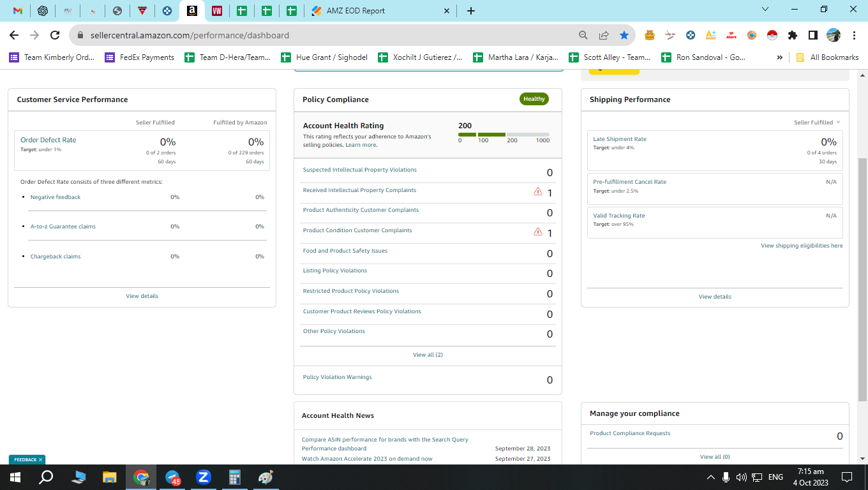View details under Customer Service Performance
This screenshot has height=490, width=868.
click(142, 296)
